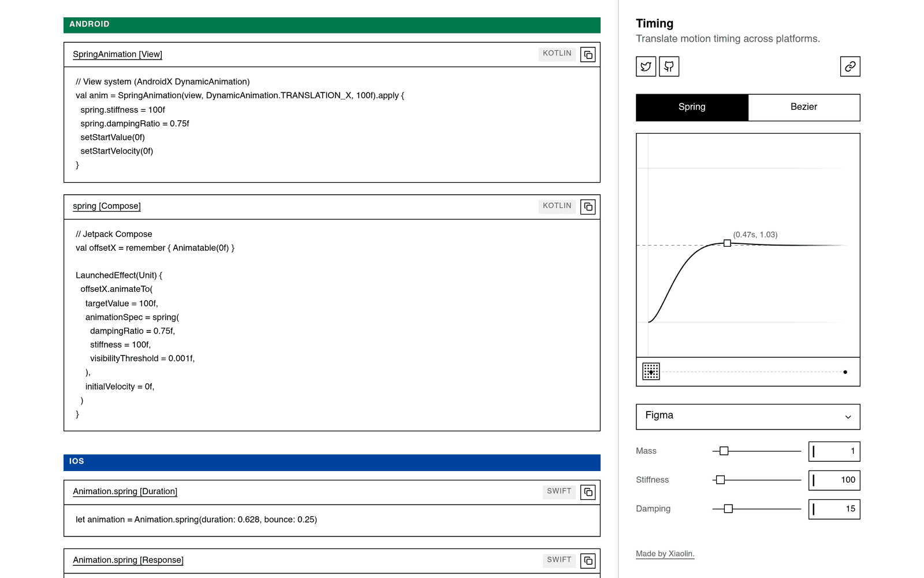
Task: Focus the Mass value input field
Action: pos(834,451)
